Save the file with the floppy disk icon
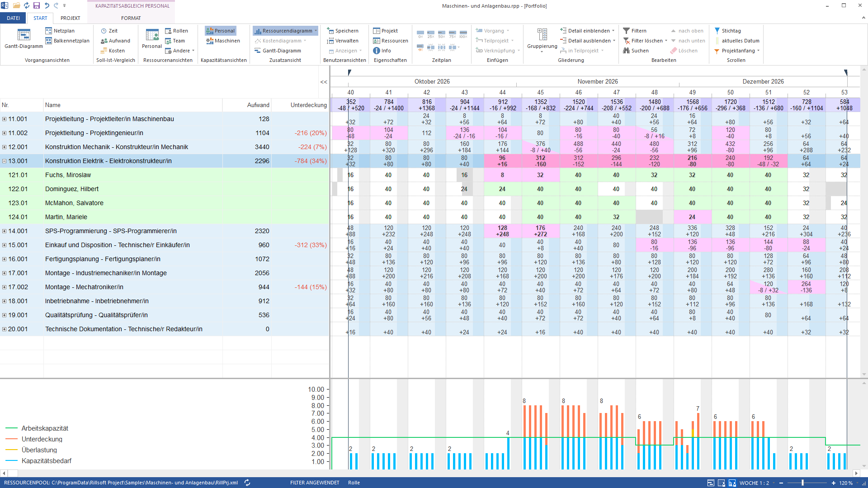Viewport: 868px width, 488px height. coord(37,5)
